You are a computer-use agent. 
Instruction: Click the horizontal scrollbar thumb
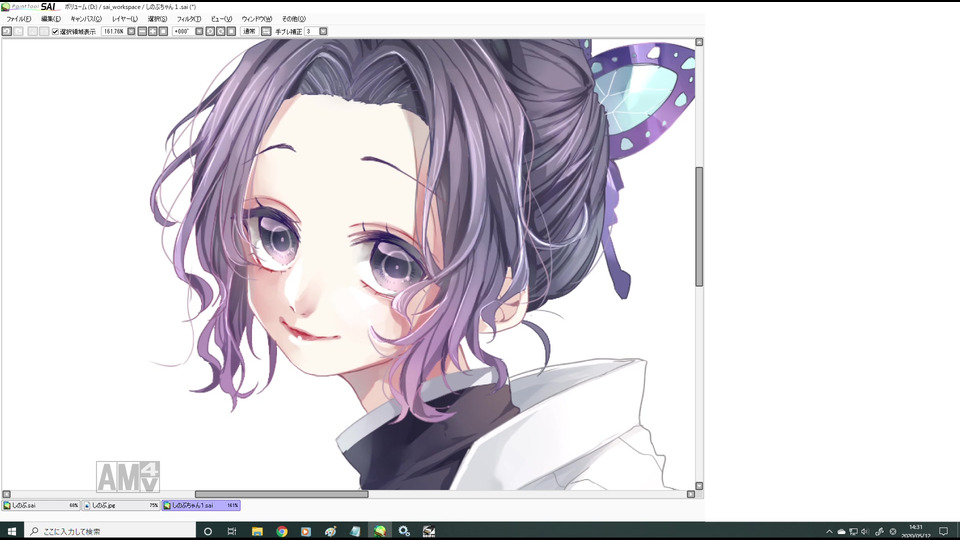(x=282, y=494)
